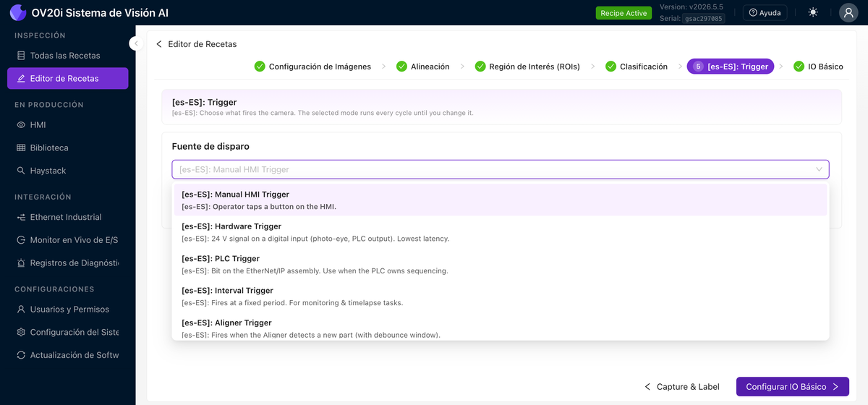Click the Biblioteca grid icon
The width and height of the screenshot is (868, 405).
pos(21,148)
